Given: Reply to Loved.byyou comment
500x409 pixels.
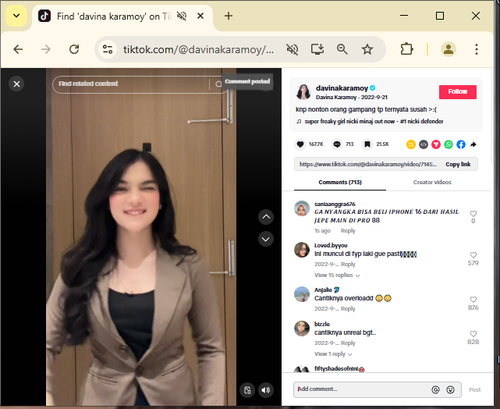Looking at the screenshot, I should [x=348, y=264].
